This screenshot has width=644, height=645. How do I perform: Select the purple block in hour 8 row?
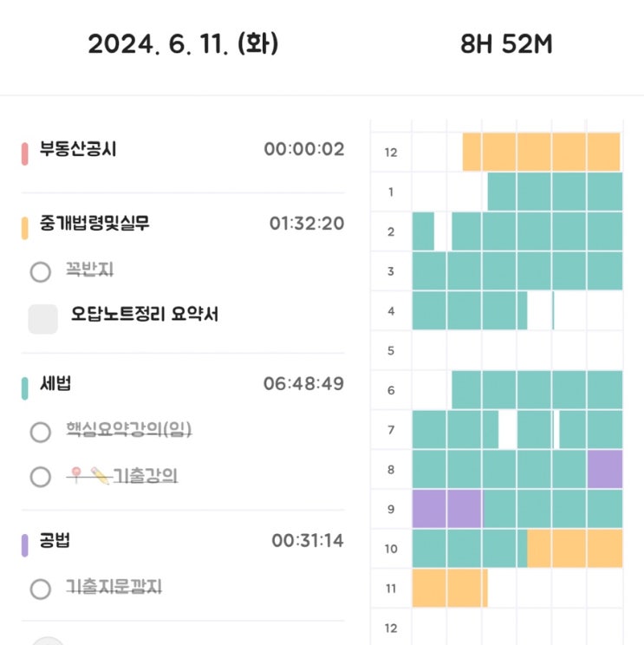coord(605,469)
